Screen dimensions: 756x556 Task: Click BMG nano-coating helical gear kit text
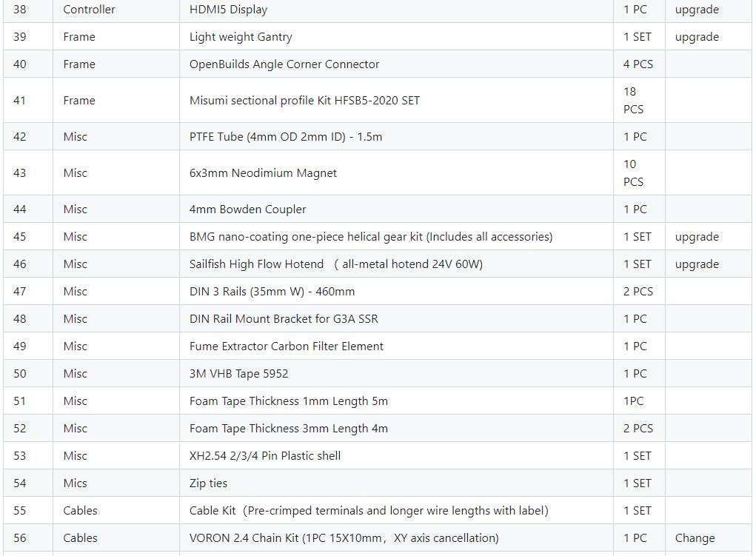point(371,237)
